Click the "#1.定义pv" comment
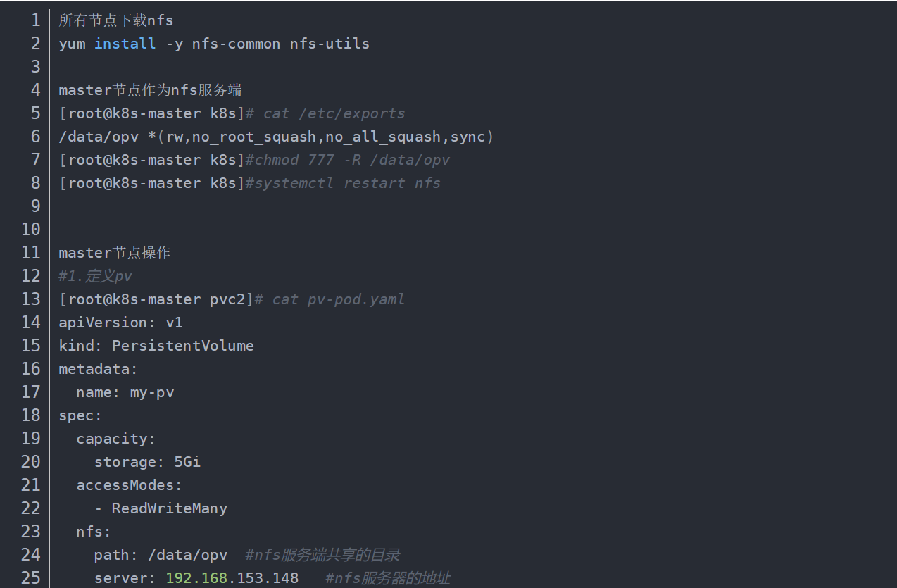Screen dimensions: 897x588 click(95, 276)
